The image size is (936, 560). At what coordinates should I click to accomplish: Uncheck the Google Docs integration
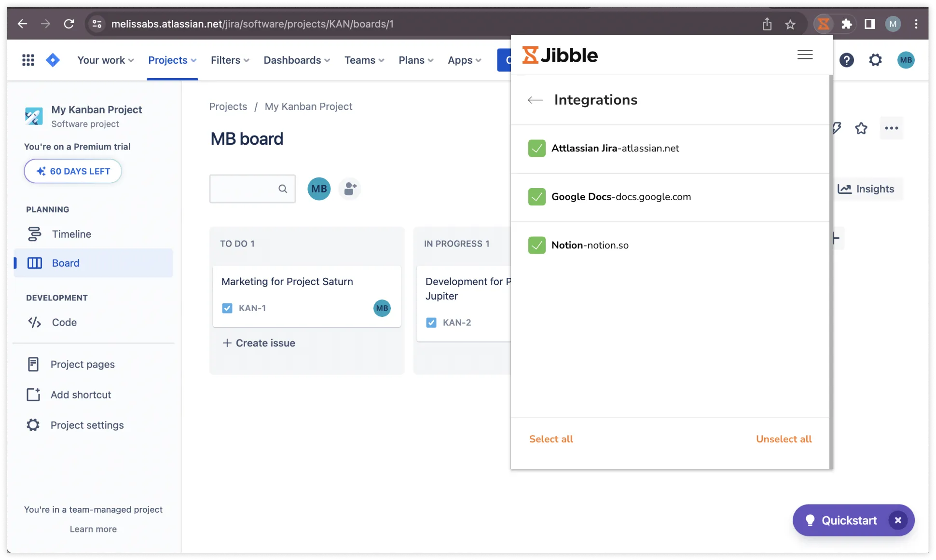[537, 197]
